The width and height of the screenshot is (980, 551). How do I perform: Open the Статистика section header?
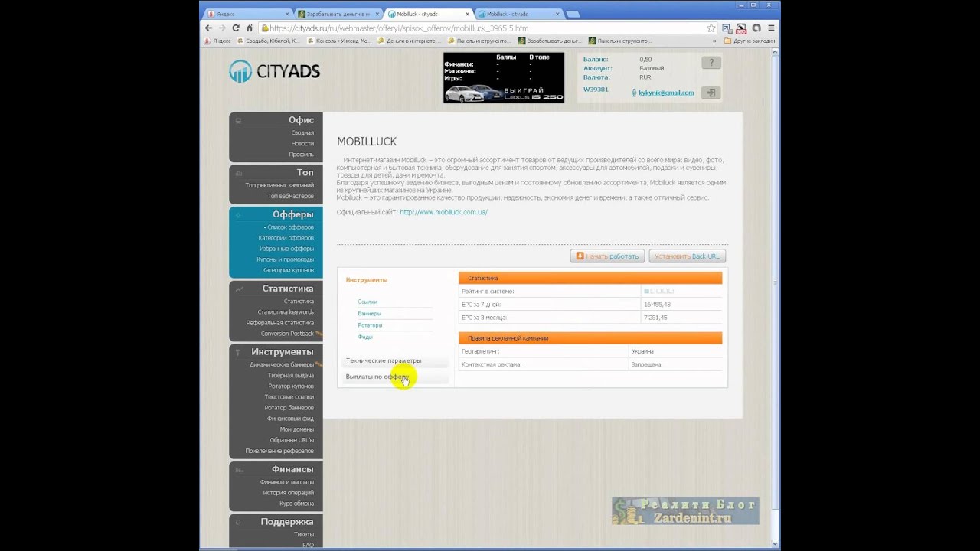288,289
